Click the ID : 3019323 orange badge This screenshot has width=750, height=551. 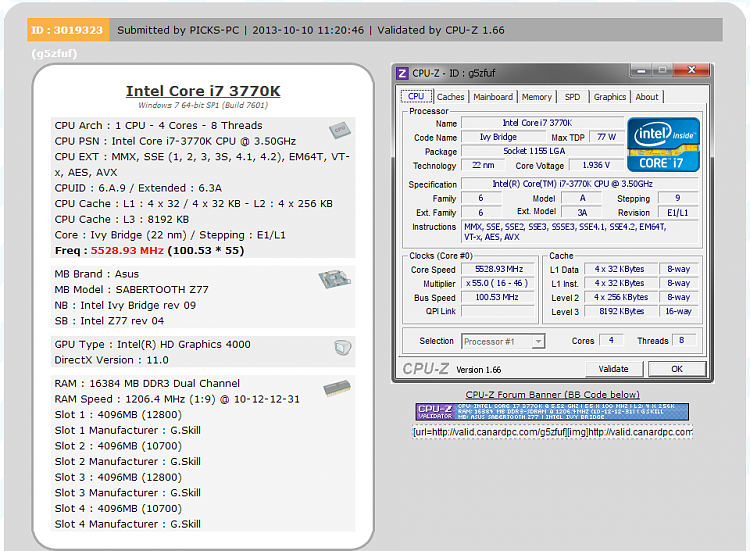point(68,30)
